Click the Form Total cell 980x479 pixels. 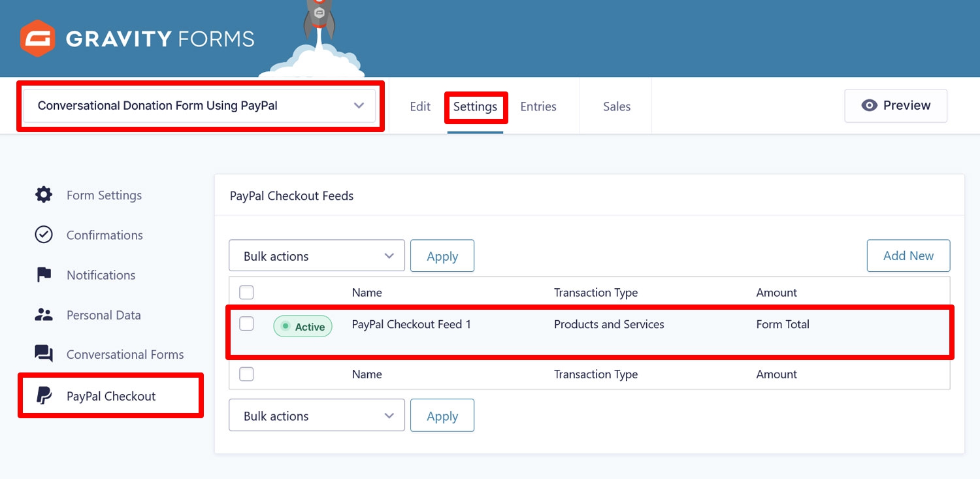pos(783,323)
